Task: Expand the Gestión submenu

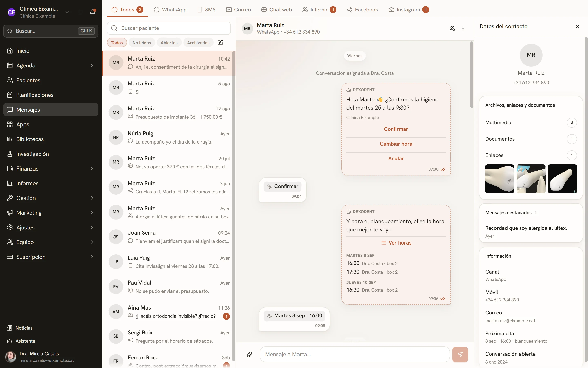Action: [92, 198]
